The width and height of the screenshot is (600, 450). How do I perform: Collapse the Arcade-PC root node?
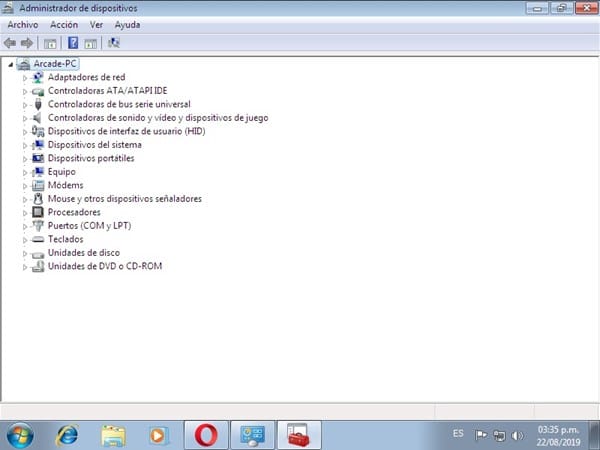click(x=11, y=65)
